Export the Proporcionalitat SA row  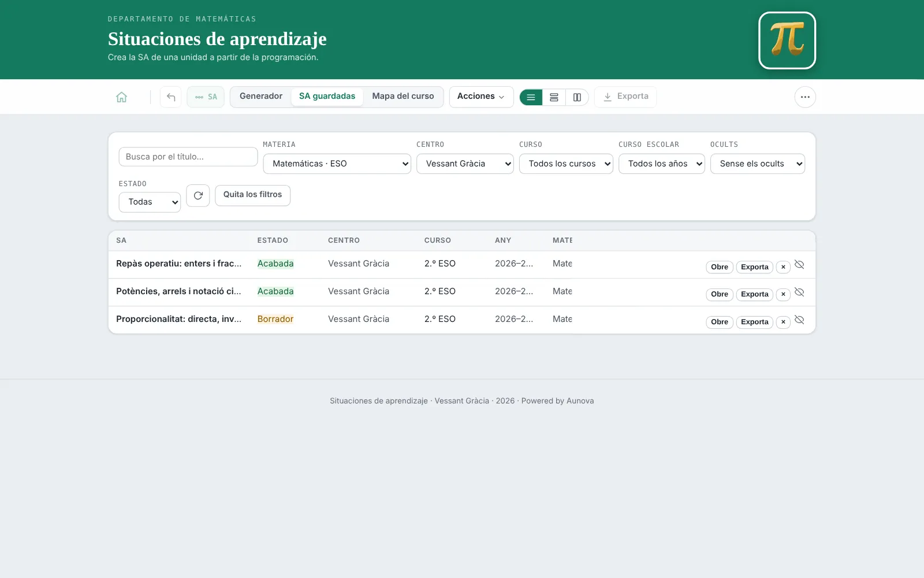click(755, 322)
